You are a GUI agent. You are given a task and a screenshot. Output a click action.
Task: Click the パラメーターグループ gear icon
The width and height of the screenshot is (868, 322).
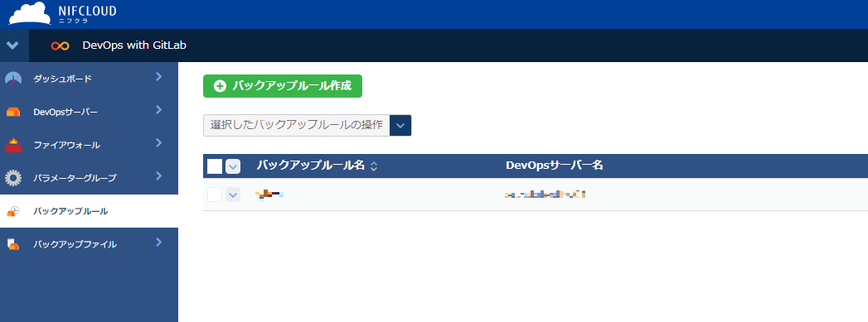(x=13, y=178)
